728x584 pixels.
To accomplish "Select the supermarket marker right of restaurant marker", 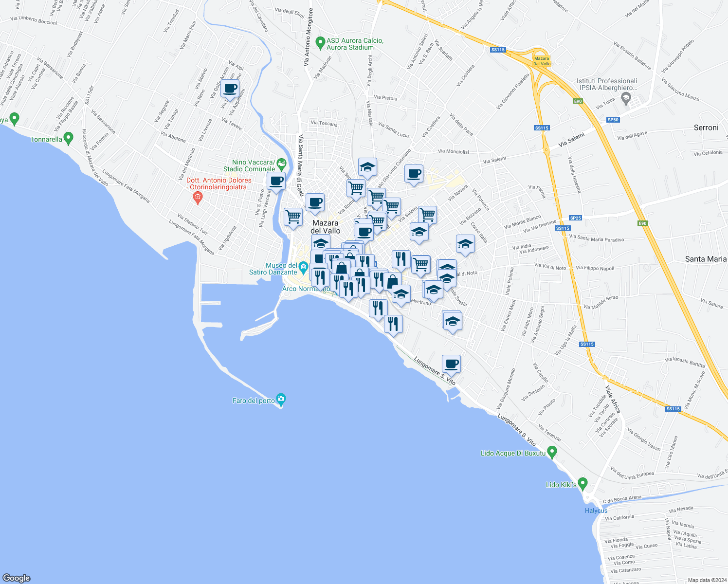I will 421,265.
